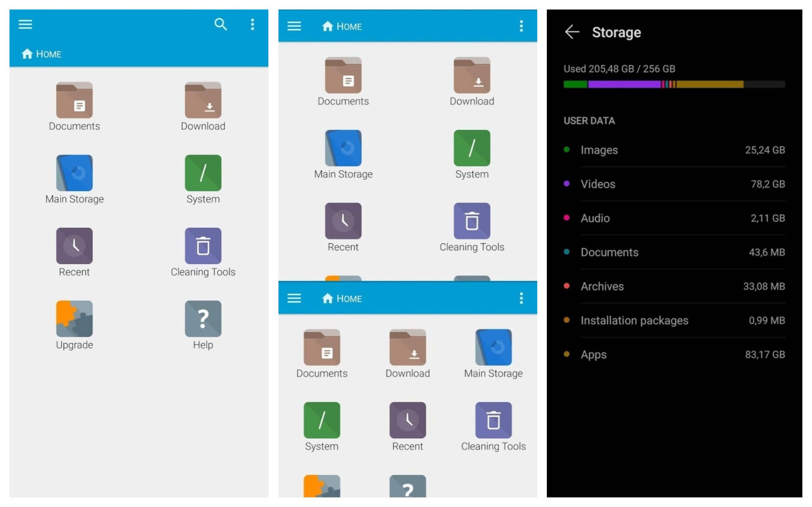
Task: Expand the Videos storage category
Action: (x=598, y=184)
